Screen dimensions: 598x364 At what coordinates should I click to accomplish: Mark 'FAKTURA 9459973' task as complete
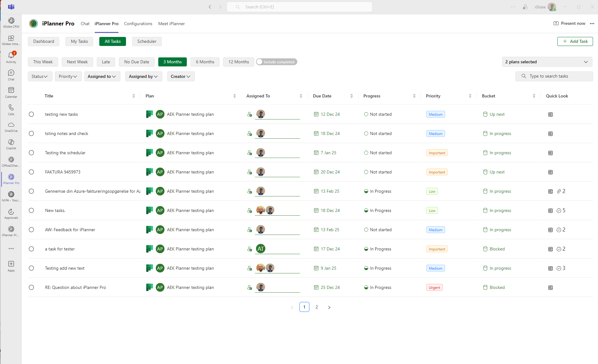click(x=31, y=172)
